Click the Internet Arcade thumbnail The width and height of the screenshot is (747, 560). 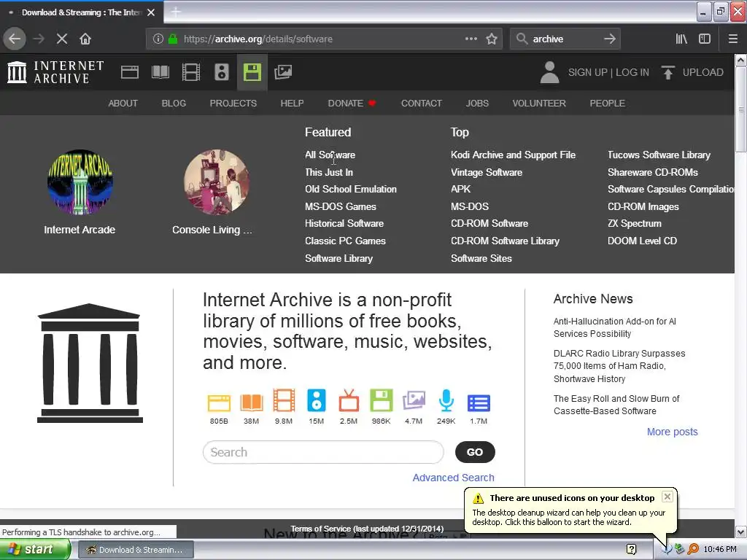pyautogui.click(x=80, y=182)
